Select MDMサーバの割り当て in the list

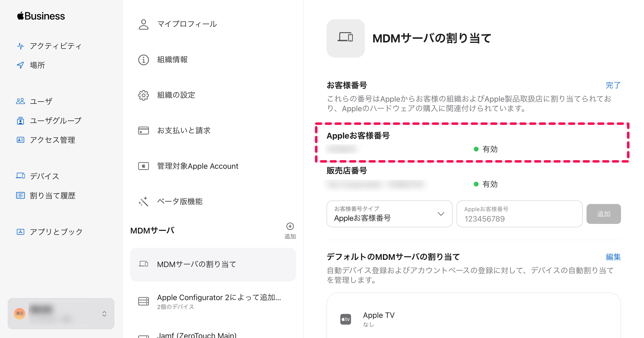click(x=213, y=264)
